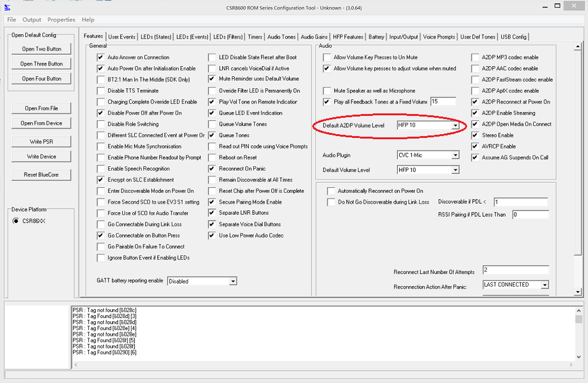Viewport: 588px width, 383px height.
Task: Click the app icon in the title bar
Action: pyautogui.click(x=7, y=7)
